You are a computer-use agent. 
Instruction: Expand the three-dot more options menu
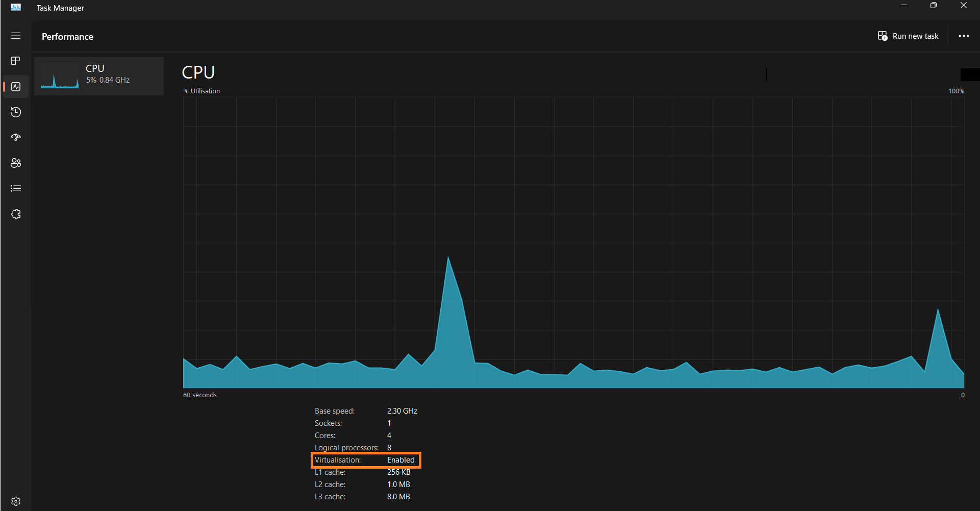(963, 36)
